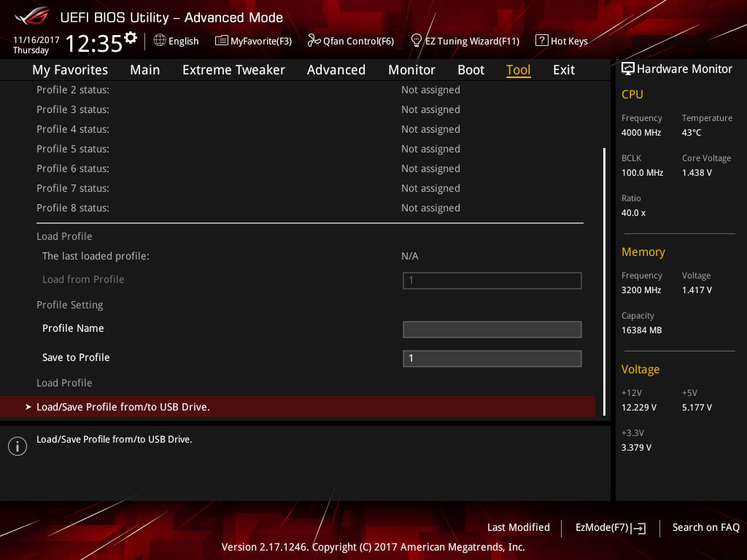
Task: Expand the Load/Save Profile USB arrow
Action: click(x=28, y=407)
